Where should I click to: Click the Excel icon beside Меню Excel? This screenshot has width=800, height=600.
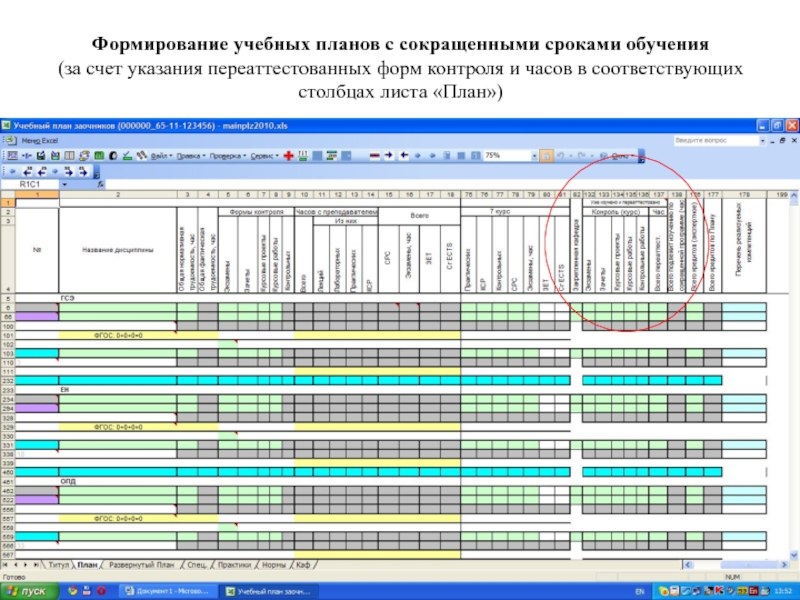8,141
